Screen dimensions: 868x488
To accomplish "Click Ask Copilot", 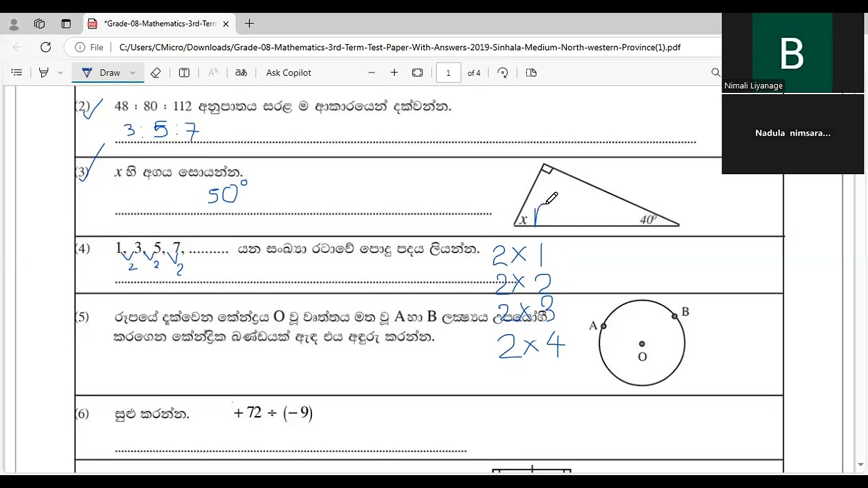I will click(289, 73).
